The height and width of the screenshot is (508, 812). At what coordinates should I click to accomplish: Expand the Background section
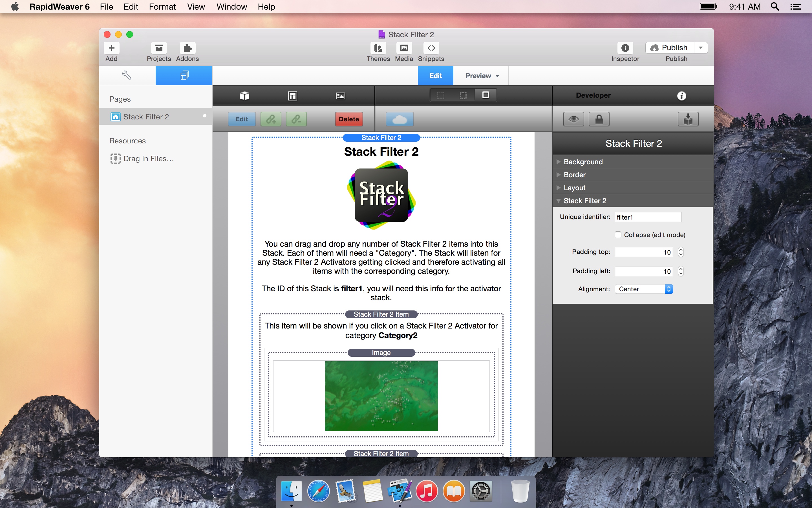632,162
